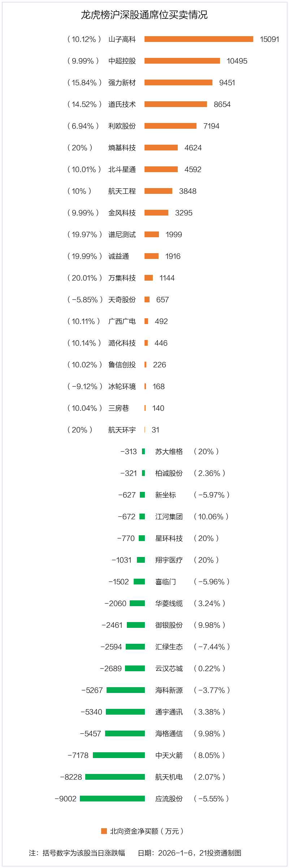Click the green bar for 航天机电
The image size is (289, 868).
(115, 777)
